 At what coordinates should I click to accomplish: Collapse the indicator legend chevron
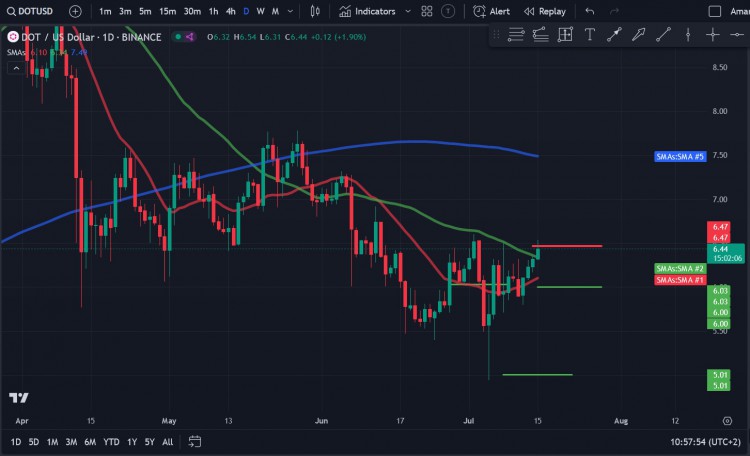16,68
